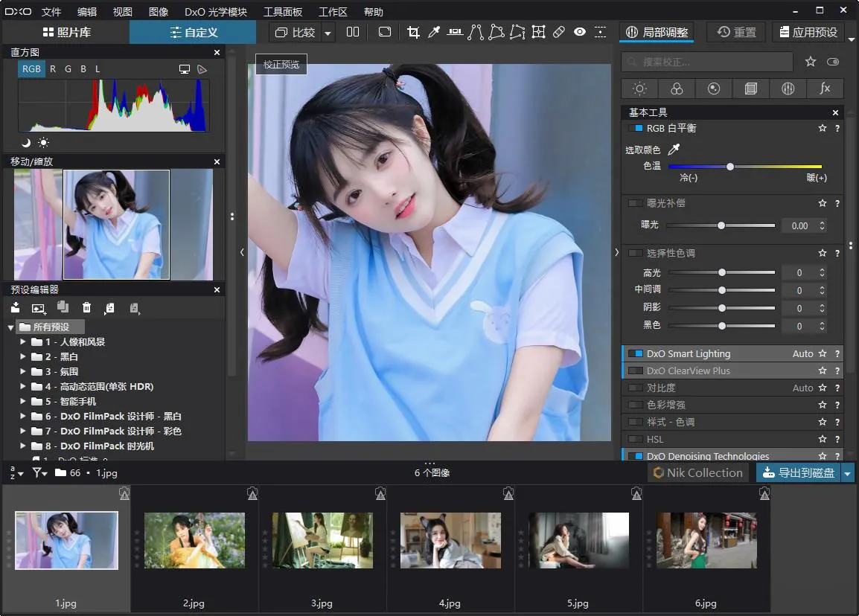The width and height of the screenshot is (859, 616).
Task: Click the 色温 color temperature slider handle
Action: (x=730, y=167)
